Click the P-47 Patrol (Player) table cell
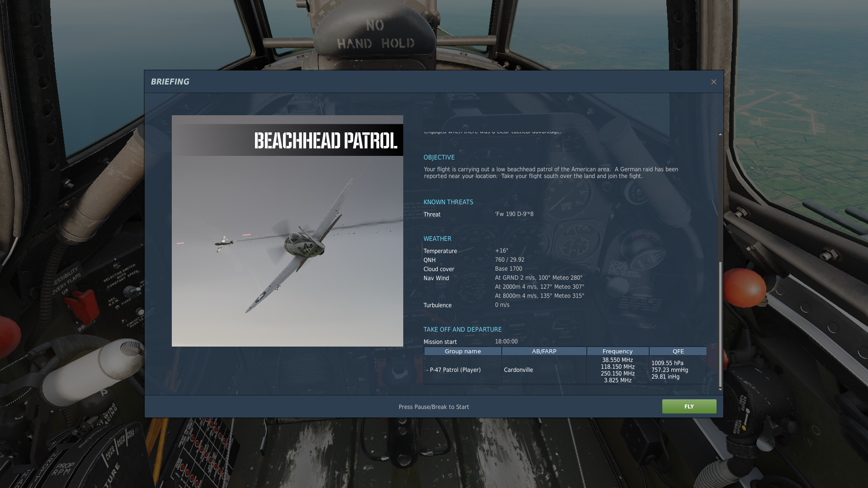The height and width of the screenshot is (488, 868). 463,370
